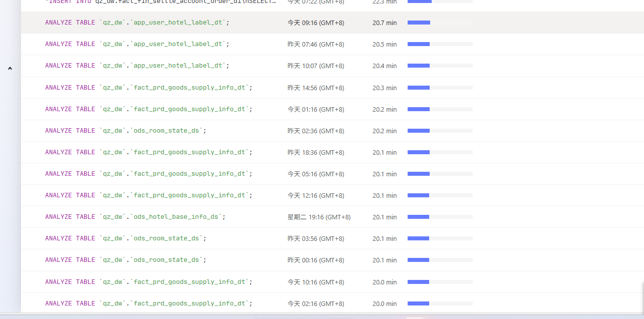This screenshot has width=644, height=319.
Task: Select the fact_prd_goods_supply_info_dt query from 今天 02:16
Action: tap(149, 303)
